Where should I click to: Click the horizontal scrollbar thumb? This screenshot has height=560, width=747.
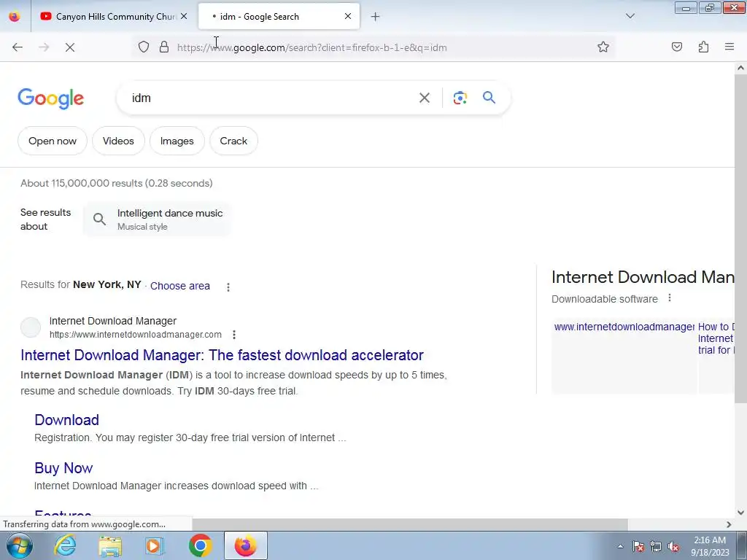(x=410, y=524)
